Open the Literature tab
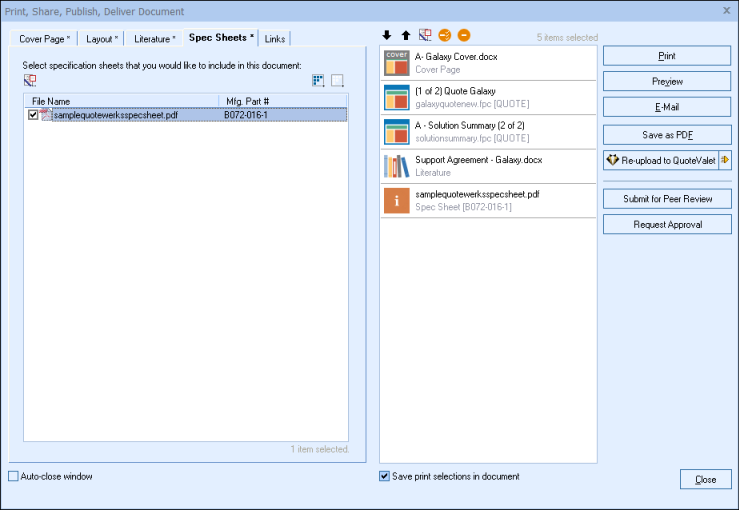This screenshot has height=510, width=739. [154, 39]
